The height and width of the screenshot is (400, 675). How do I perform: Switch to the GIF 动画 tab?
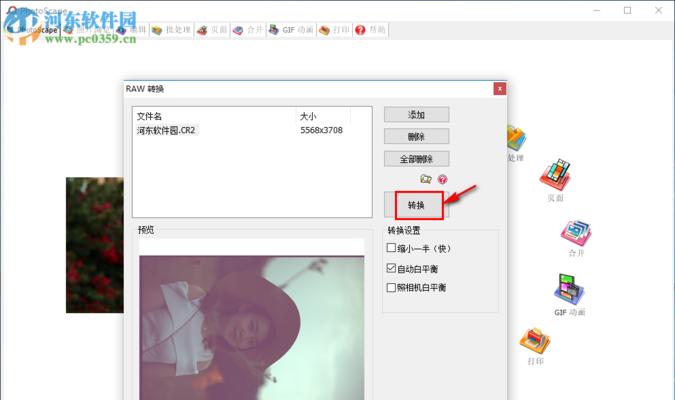coord(291,30)
